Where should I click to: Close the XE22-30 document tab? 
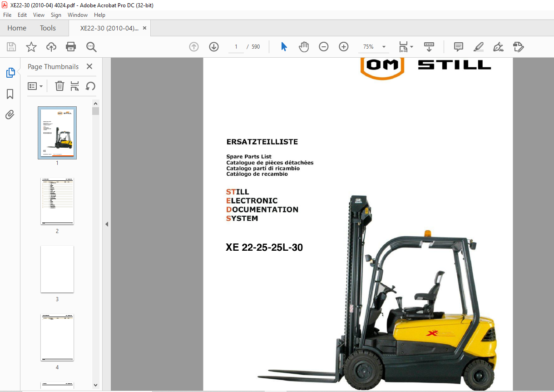(145, 28)
